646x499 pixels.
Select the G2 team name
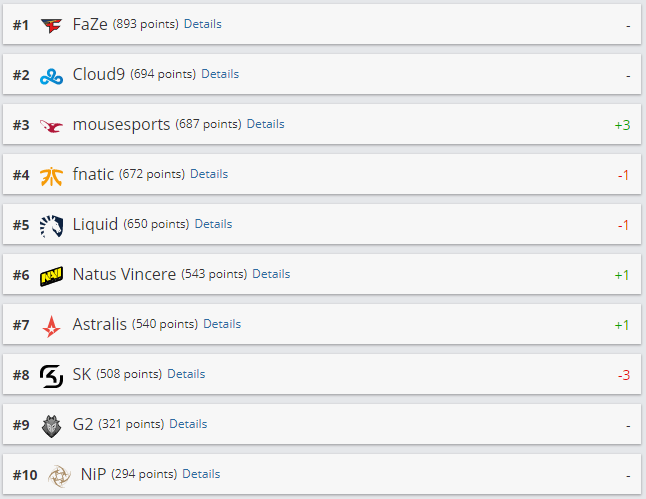[x=83, y=424]
